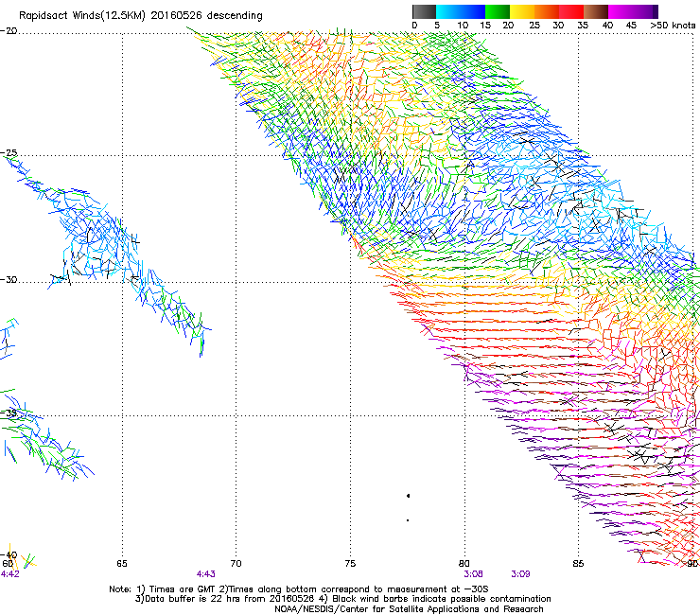The image size is (700, 615).
Task: Click the "60" longitude axis label
Action: pos(8,564)
